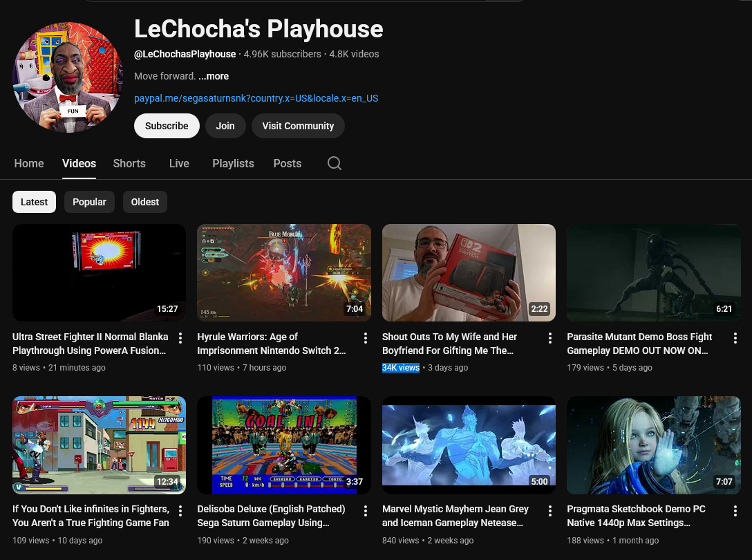Click the Subscribe button
The image size is (752, 560).
pyautogui.click(x=167, y=126)
